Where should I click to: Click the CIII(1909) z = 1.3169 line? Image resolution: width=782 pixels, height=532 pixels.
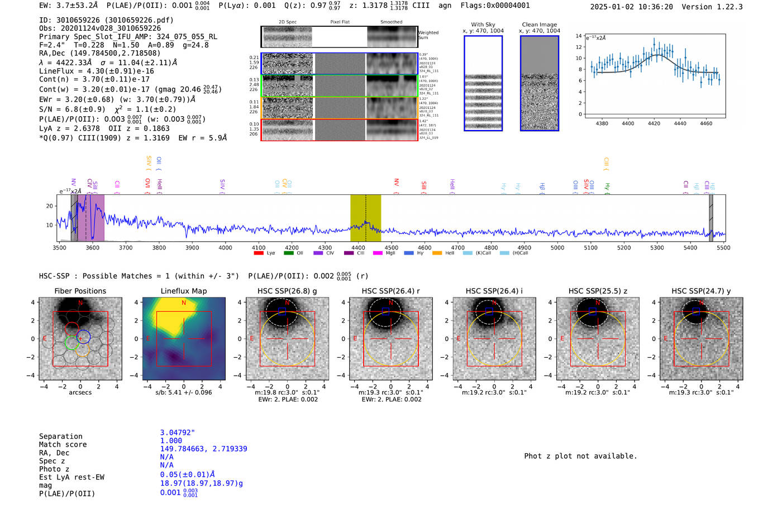pyautogui.click(x=133, y=137)
